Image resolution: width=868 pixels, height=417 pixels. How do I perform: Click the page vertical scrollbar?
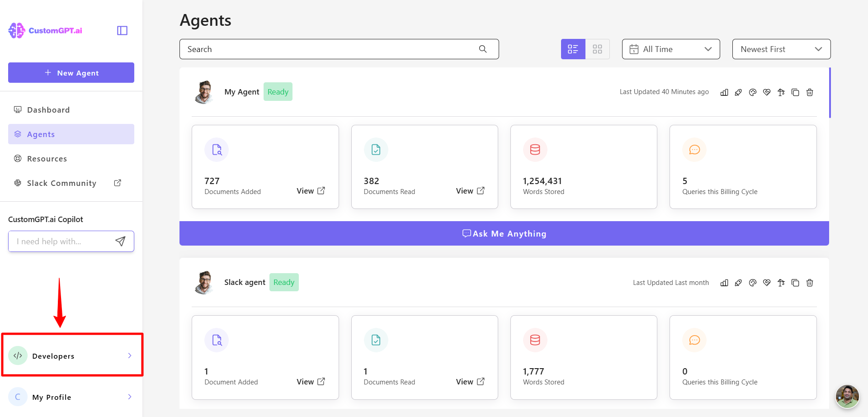(x=830, y=93)
